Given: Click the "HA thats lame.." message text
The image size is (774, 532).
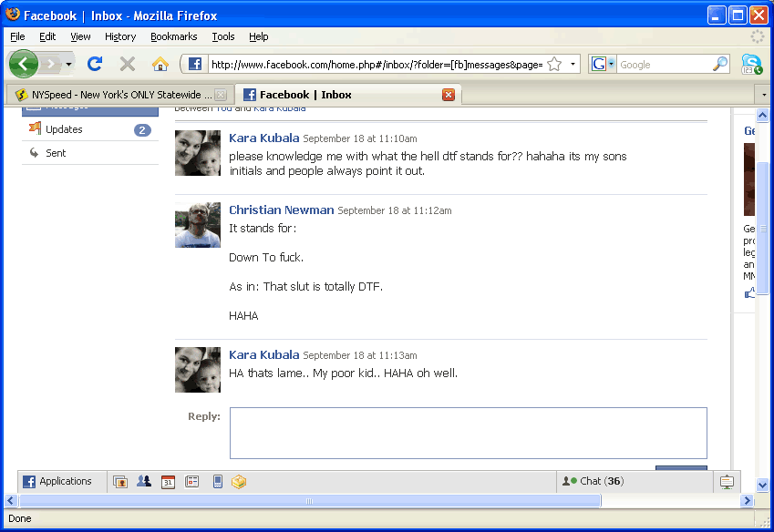Looking at the screenshot, I should point(343,373).
